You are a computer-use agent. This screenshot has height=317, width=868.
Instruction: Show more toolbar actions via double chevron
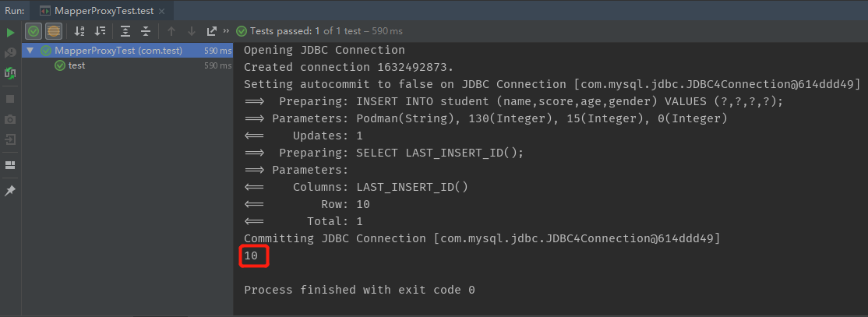click(x=226, y=31)
